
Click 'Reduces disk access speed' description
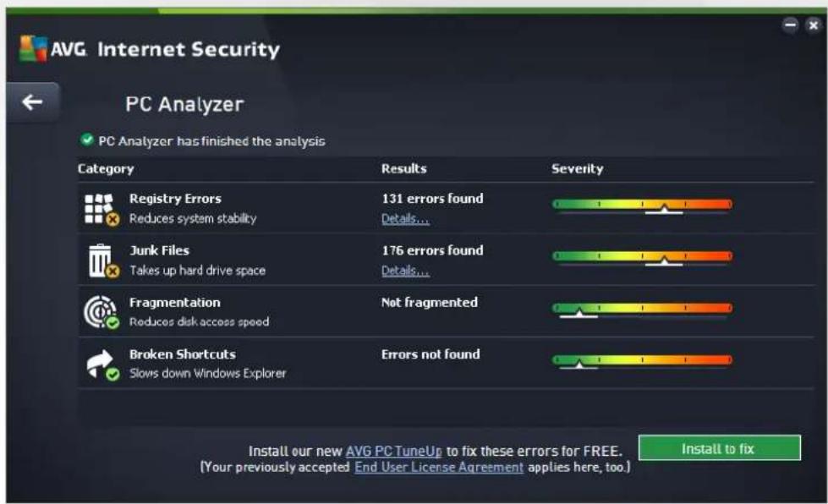199,321
